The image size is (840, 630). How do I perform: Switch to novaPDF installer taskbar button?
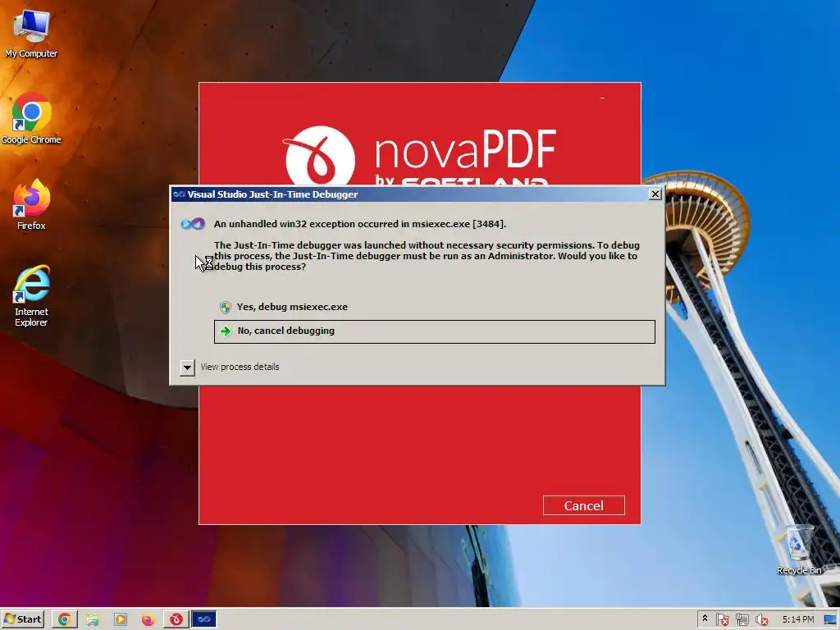click(176, 619)
